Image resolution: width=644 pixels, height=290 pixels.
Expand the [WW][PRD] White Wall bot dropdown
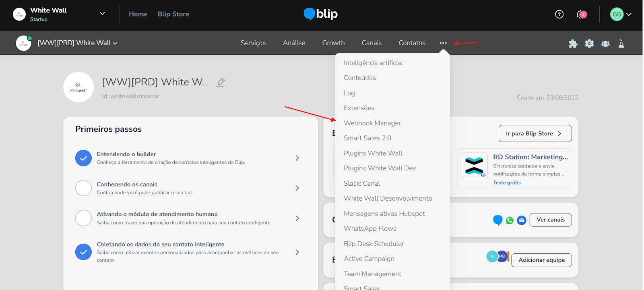(115, 43)
